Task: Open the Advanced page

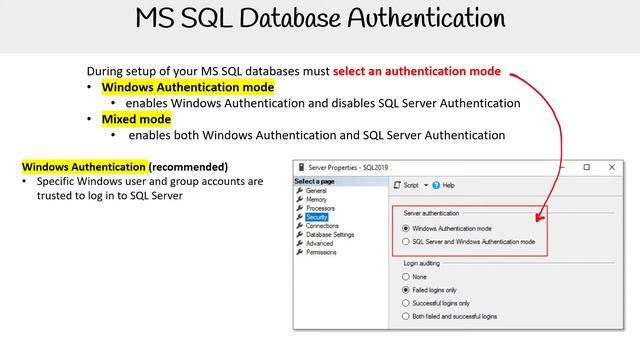Action: coord(319,244)
